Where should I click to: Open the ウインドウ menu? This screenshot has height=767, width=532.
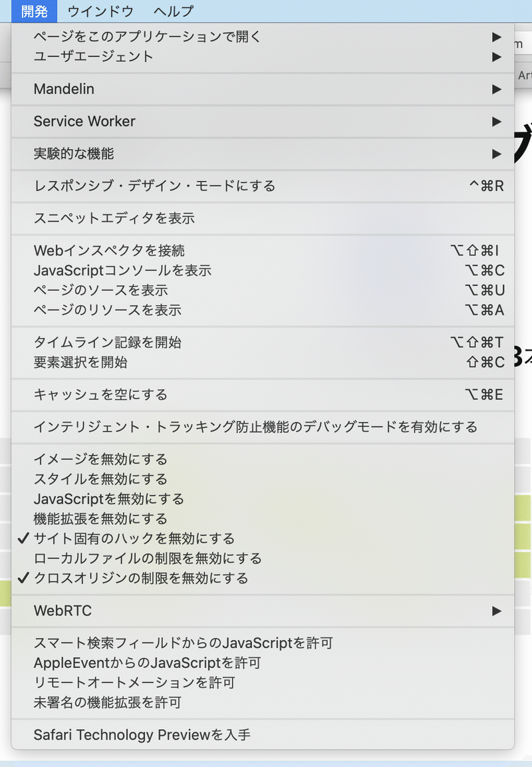pos(100,11)
